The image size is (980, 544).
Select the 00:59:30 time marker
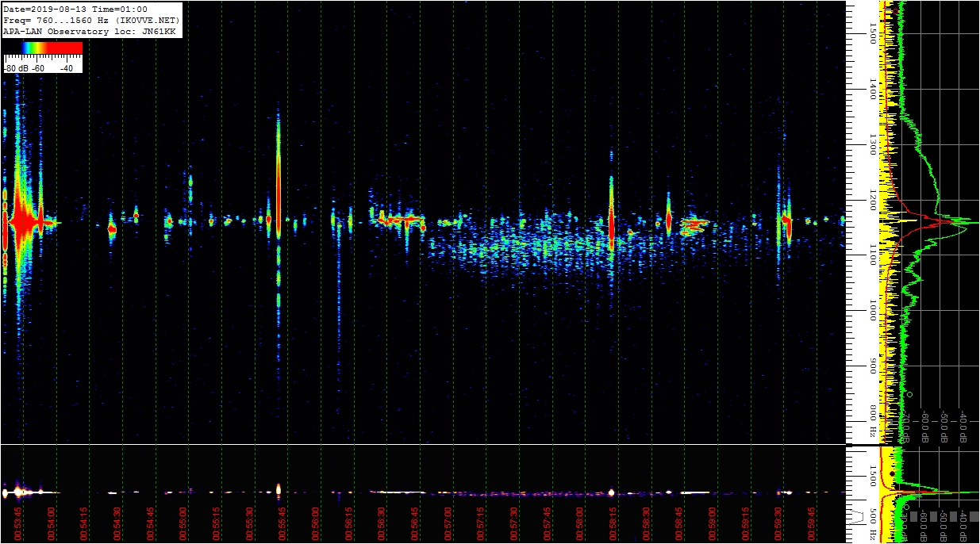click(x=778, y=523)
